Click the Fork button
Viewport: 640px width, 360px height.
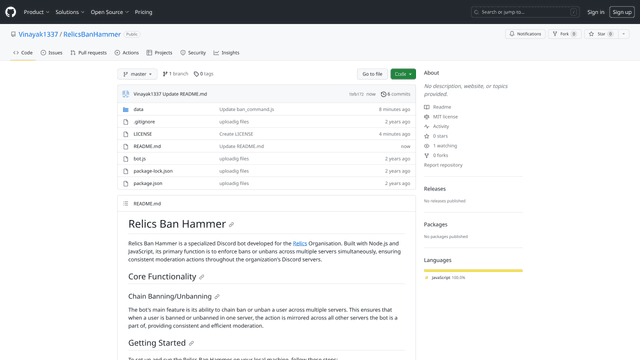pyautogui.click(x=564, y=34)
